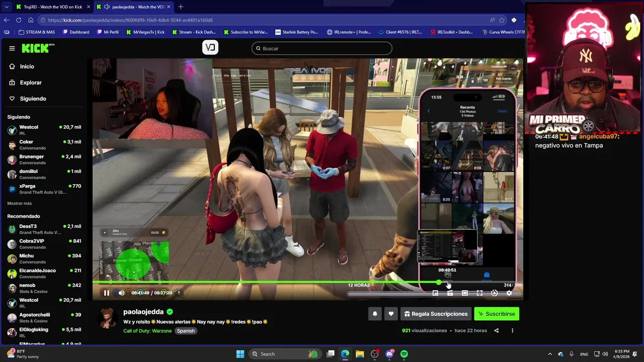644x362 pixels.
Task: Expand the browser tab search dropdown
Action: click(6, 7)
